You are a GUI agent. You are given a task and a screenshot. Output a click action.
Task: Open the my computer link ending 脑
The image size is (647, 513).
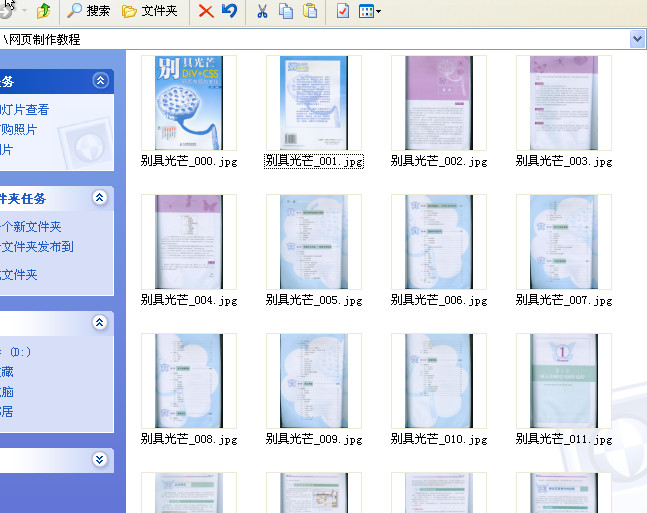click(x=7, y=392)
